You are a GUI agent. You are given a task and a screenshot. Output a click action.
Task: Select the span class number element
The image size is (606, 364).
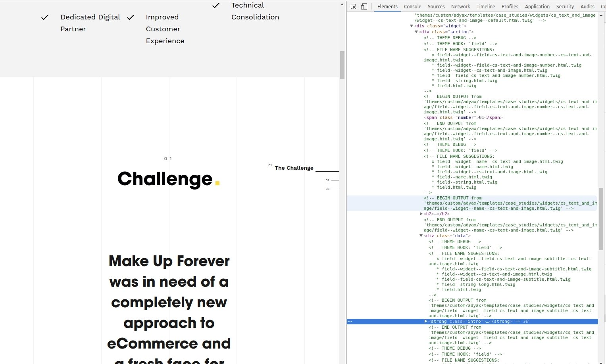pos(463,117)
